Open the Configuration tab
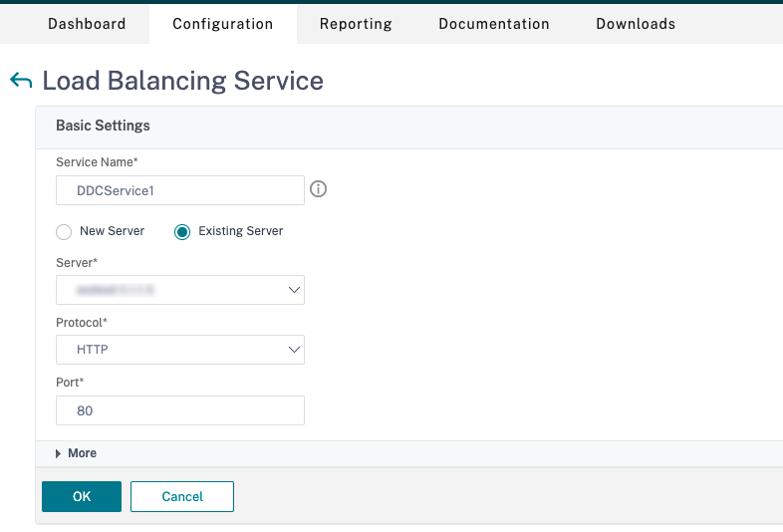The image size is (783, 532). pyautogui.click(x=222, y=24)
